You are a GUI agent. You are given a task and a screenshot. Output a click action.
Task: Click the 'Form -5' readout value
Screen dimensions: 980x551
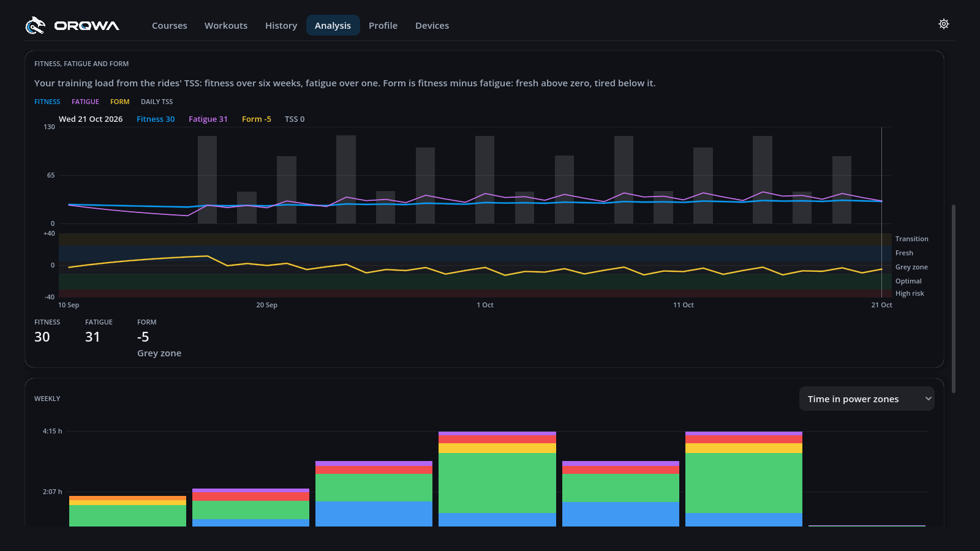pyautogui.click(x=257, y=119)
